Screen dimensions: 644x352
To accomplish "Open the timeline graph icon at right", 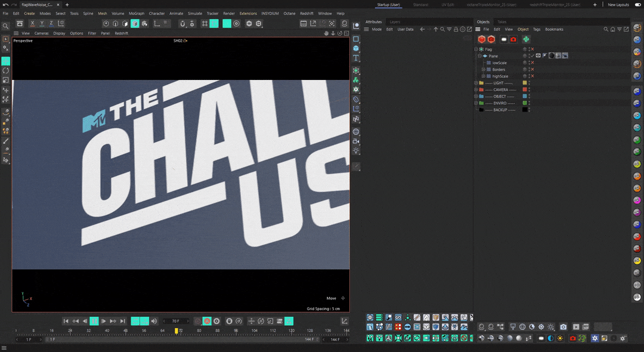I will tap(344, 321).
